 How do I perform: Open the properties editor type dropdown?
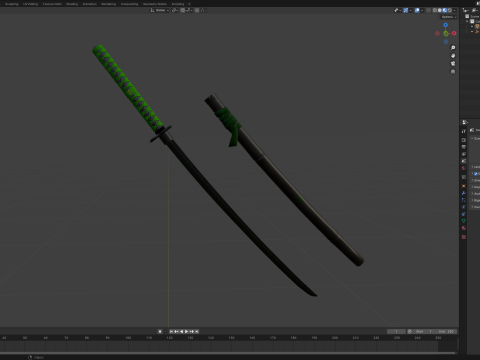pyautogui.click(x=465, y=122)
